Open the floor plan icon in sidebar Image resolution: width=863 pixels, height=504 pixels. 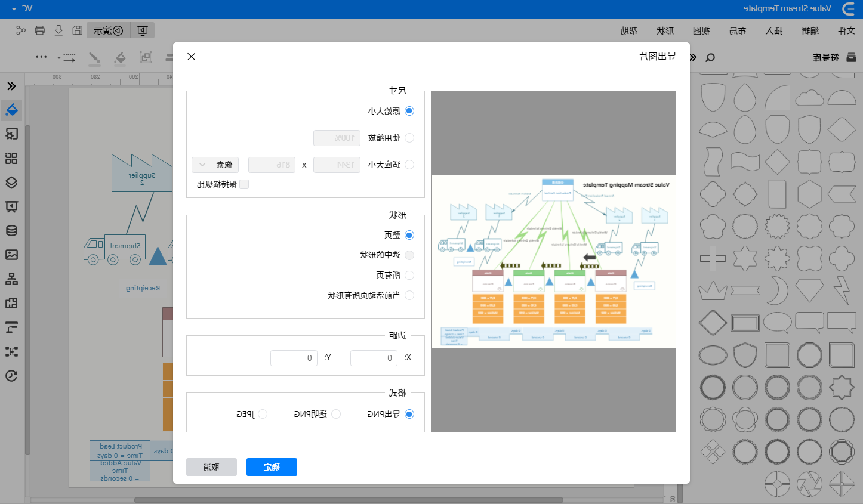tap(11, 303)
